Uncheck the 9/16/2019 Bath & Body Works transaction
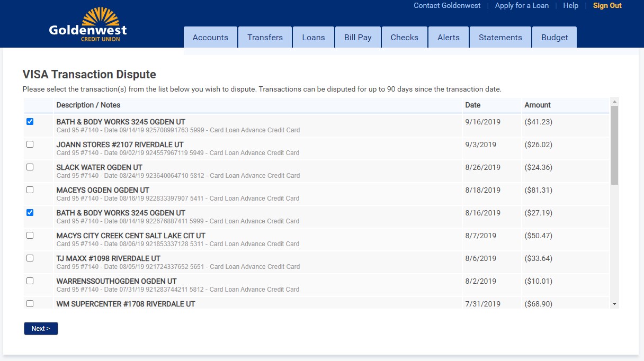This screenshot has width=644, height=361. pyautogui.click(x=30, y=122)
